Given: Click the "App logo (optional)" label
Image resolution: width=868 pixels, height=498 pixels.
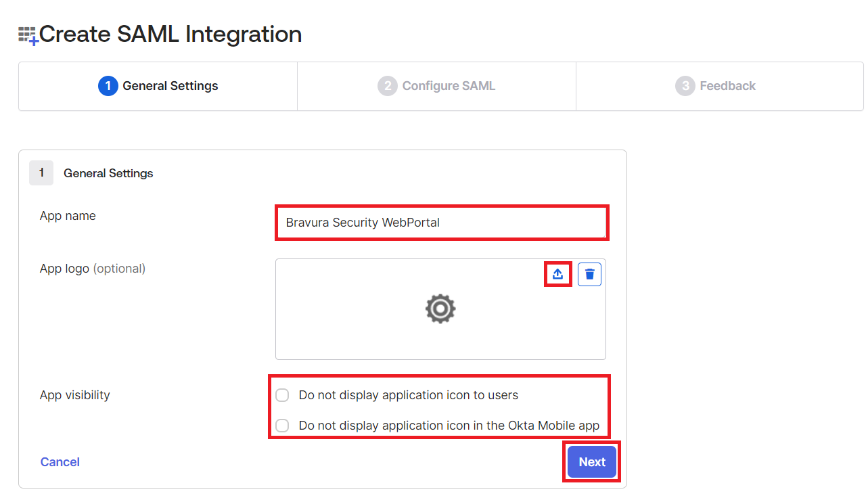Looking at the screenshot, I should pos(93,269).
